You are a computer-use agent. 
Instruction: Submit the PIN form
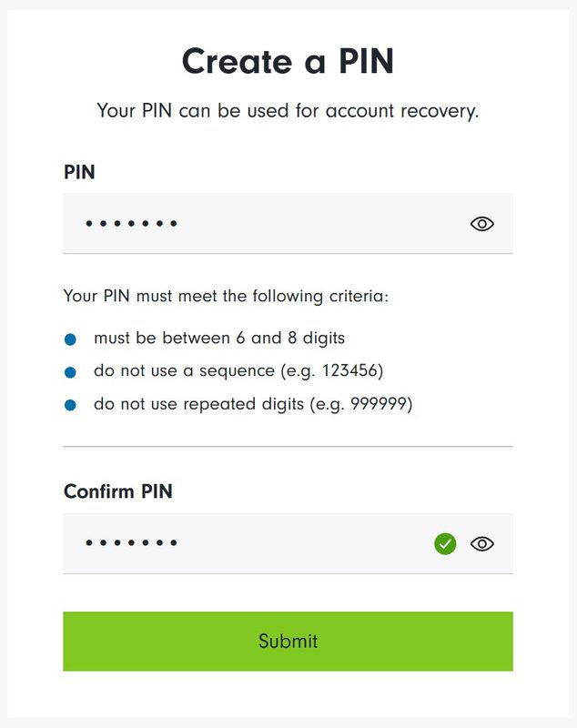288,641
